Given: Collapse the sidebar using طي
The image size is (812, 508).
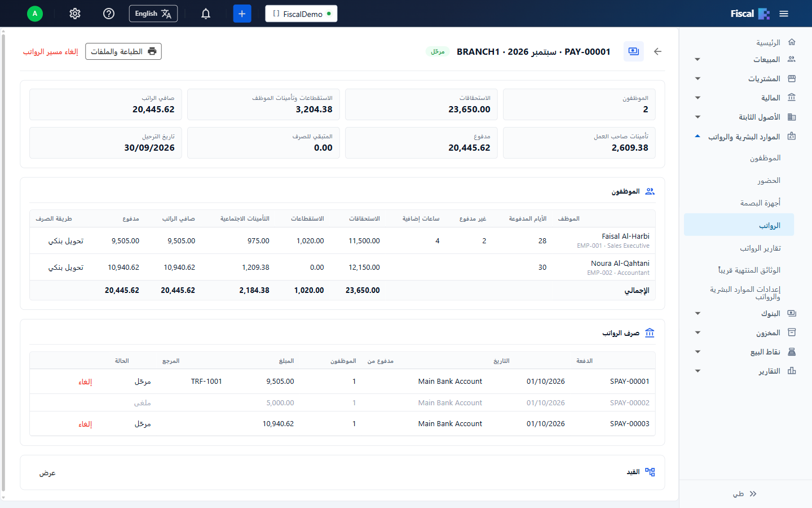Looking at the screenshot, I should click(x=745, y=494).
